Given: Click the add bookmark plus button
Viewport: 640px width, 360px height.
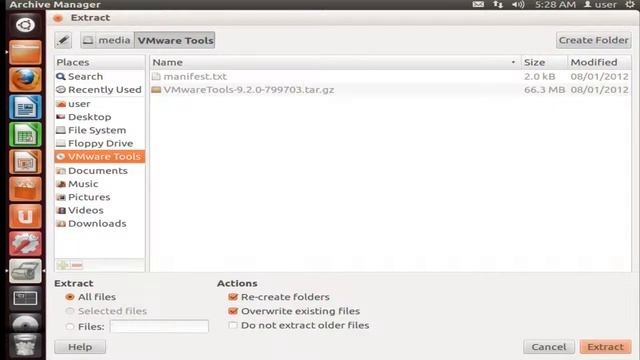Looking at the screenshot, I should click(x=62, y=265).
